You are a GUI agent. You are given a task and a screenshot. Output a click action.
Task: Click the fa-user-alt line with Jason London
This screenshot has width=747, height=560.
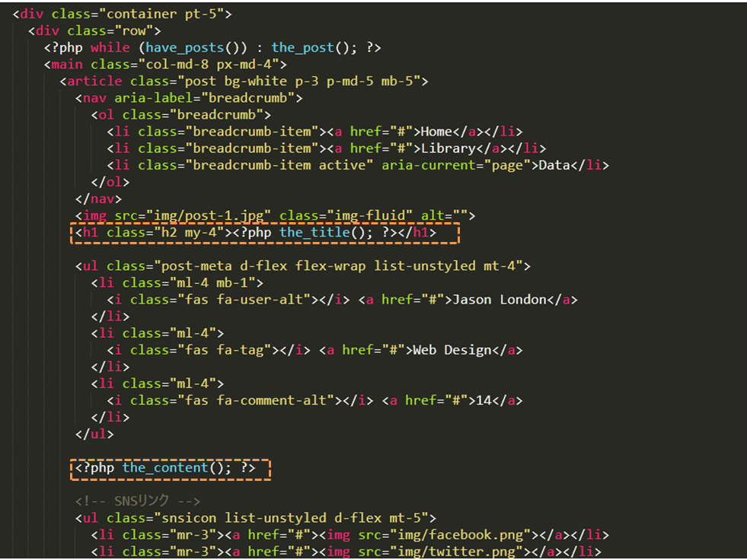click(342, 300)
